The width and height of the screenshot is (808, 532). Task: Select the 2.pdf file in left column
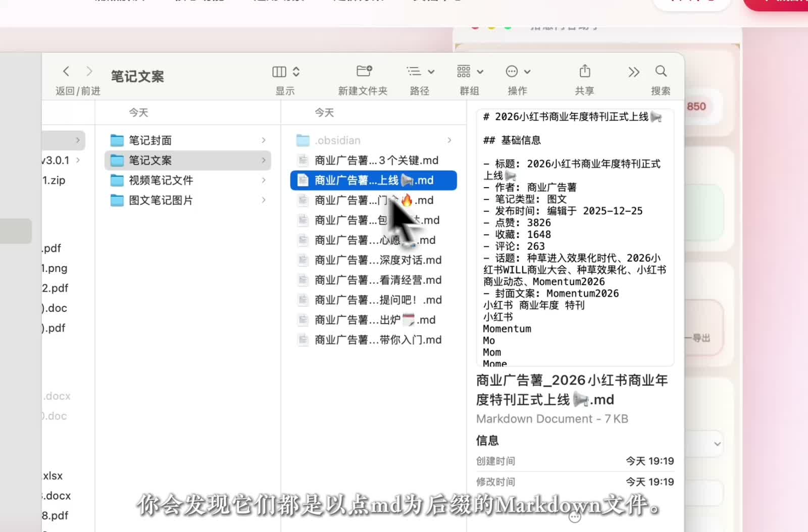55,288
